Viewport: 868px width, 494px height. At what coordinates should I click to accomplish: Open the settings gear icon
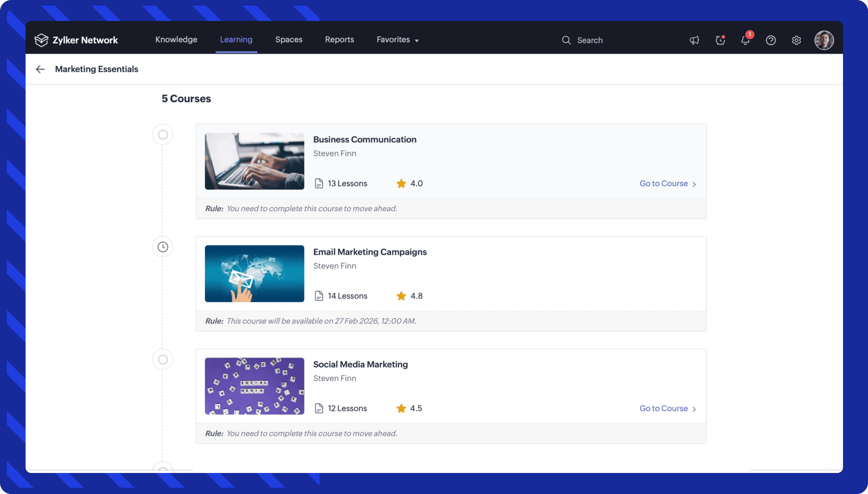tap(796, 40)
